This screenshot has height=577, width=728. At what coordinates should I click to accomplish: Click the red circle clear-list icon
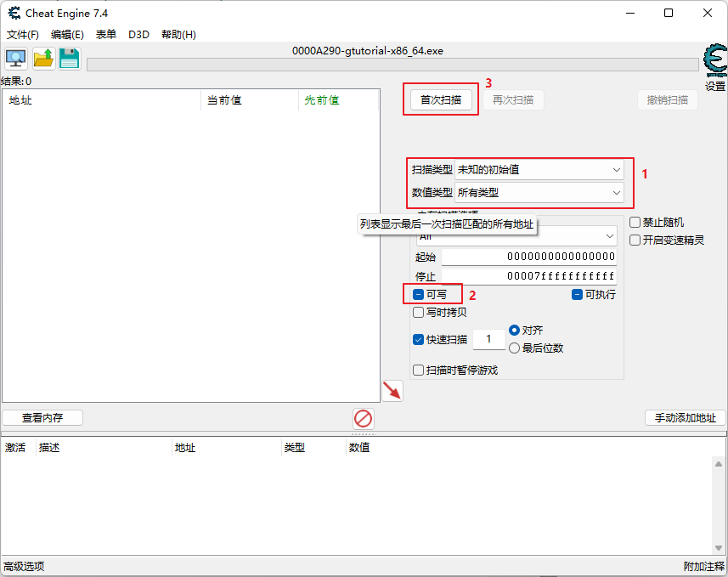coord(363,418)
